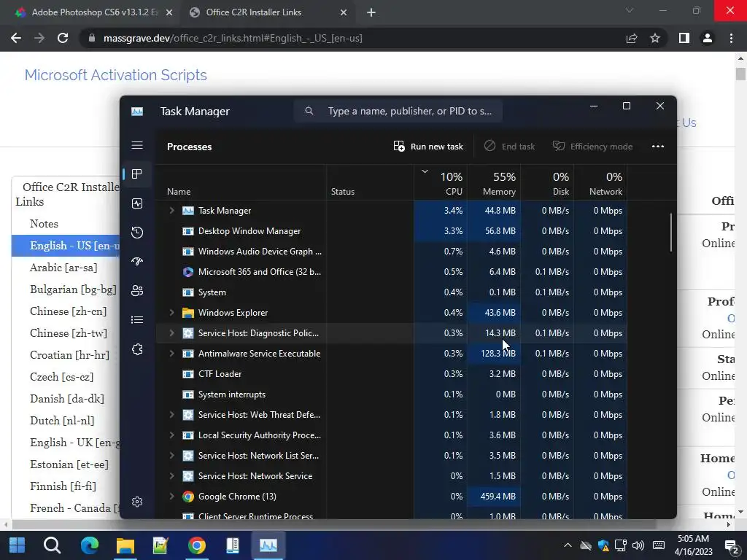The width and height of the screenshot is (747, 560).
Task: Open taskbar Search
Action: pos(52,545)
